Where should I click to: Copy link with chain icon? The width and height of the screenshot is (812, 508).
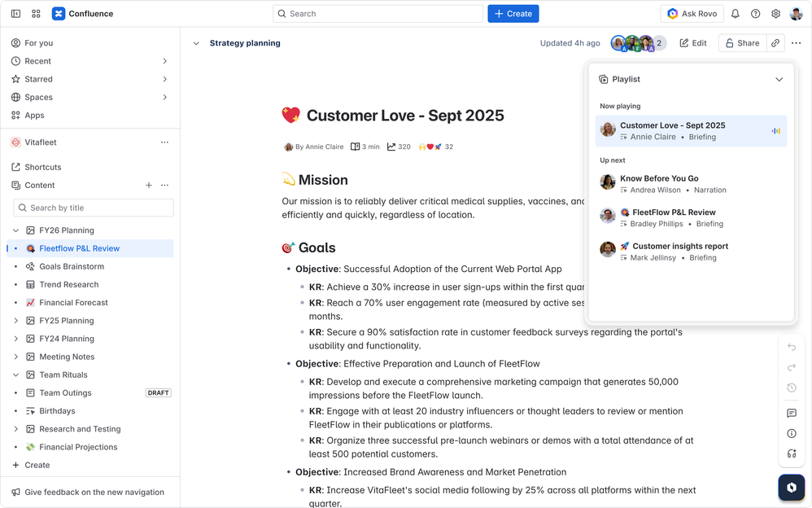[x=775, y=43]
